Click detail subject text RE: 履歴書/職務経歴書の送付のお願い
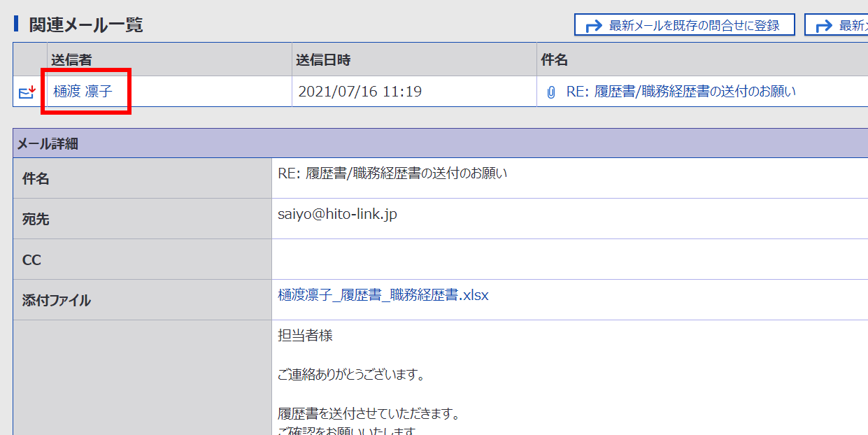The width and height of the screenshot is (868, 435). pyautogui.click(x=392, y=173)
